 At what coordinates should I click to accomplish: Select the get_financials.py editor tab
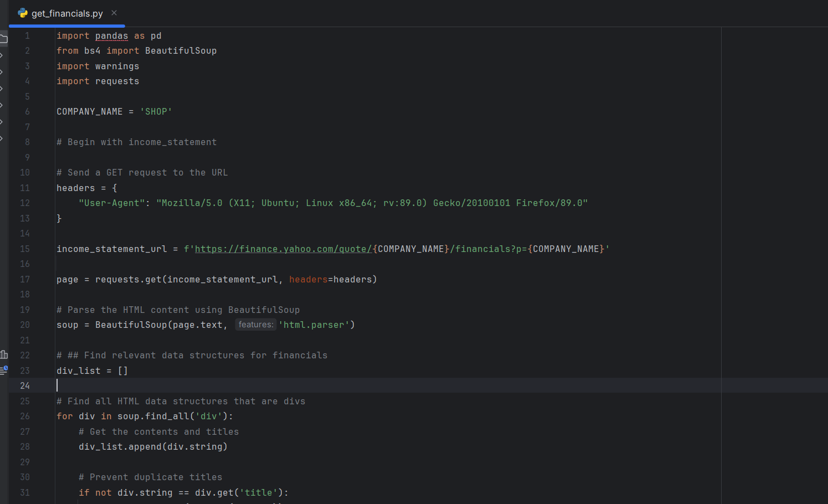[67, 13]
